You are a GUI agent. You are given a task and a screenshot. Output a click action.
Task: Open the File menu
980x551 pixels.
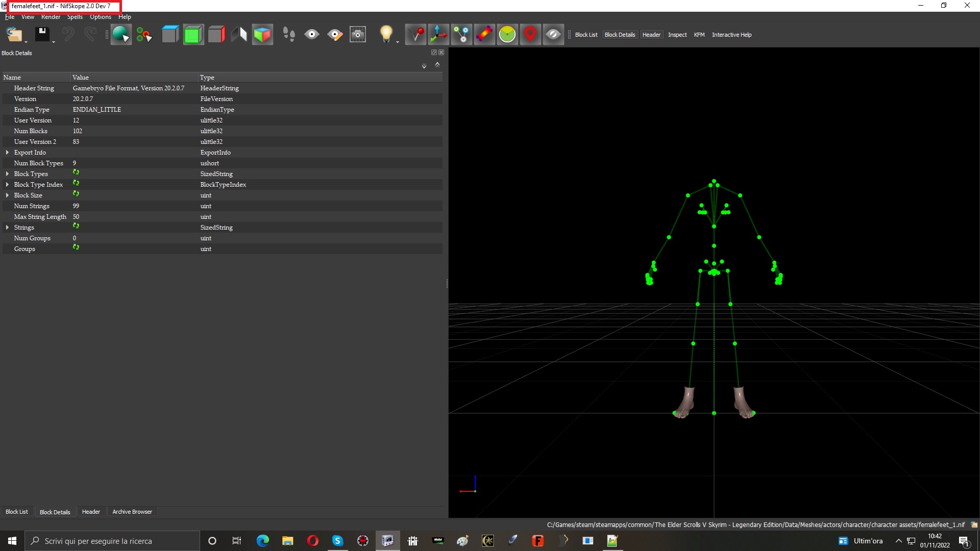[x=10, y=17]
